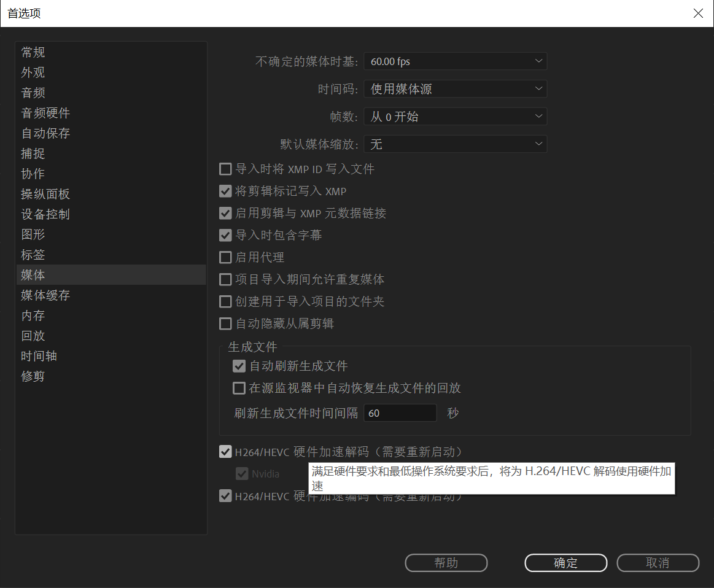The width and height of the screenshot is (714, 588).
Task: Open the 时间码 dropdown
Action: point(455,88)
